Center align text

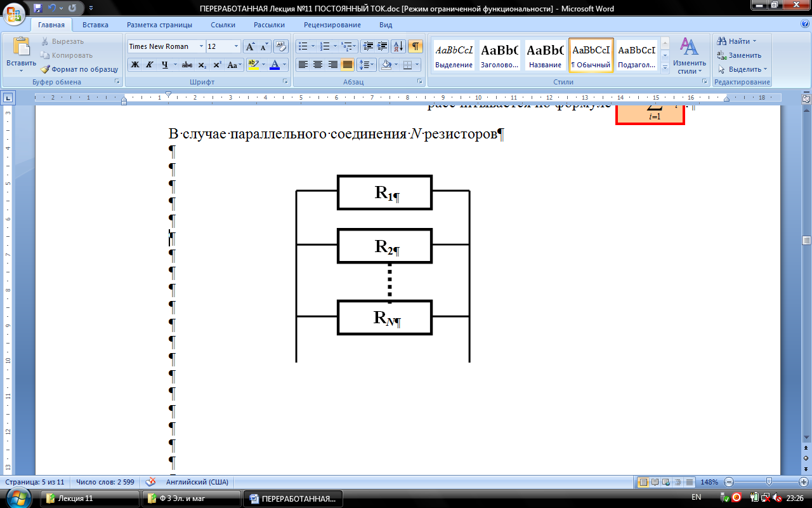pos(318,65)
